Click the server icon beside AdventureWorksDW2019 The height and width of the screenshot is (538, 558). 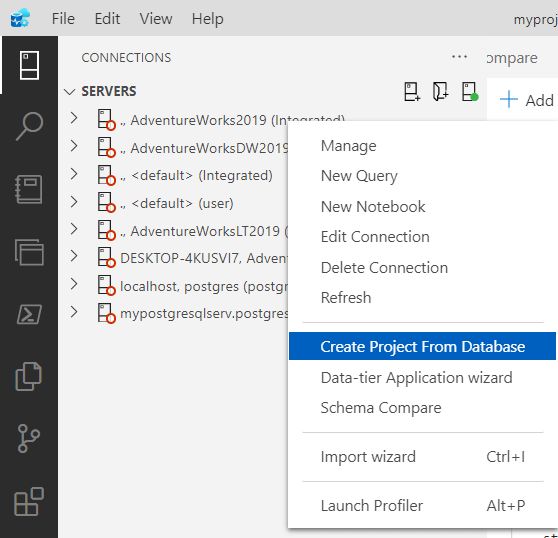106,147
